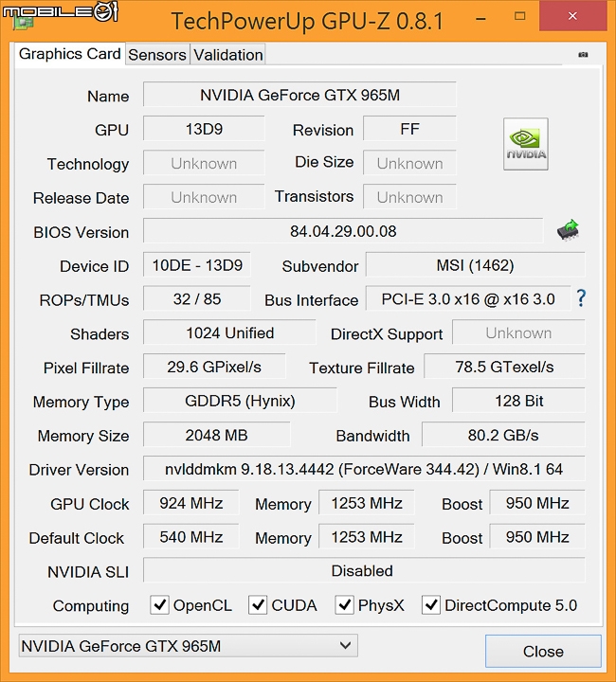Click the Memory Type value GDDR5 (Hynix)
Image resolution: width=616 pixels, height=682 pixels.
[x=240, y=401]
